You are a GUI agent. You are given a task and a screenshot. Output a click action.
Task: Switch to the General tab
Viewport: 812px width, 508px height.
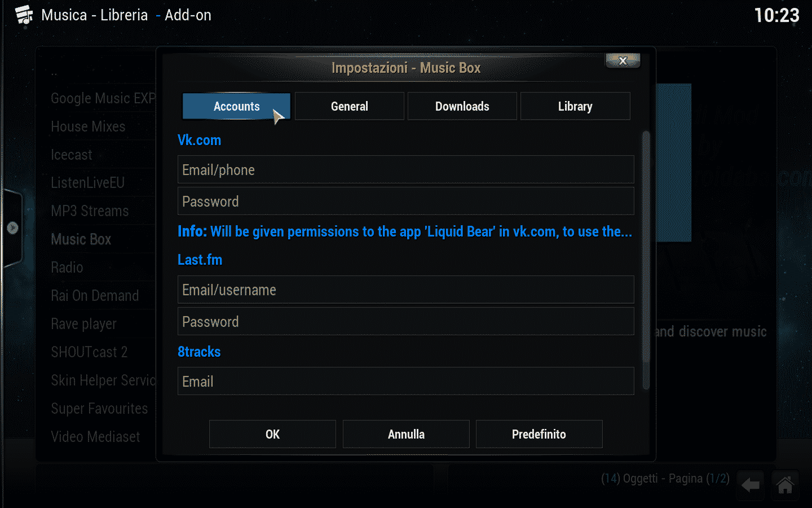(350, 106)
